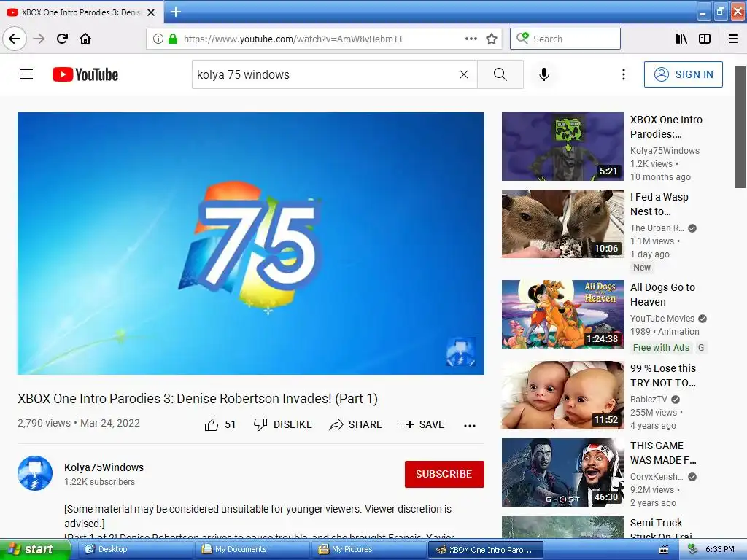Click the 'Free with Ads' badge
The height and width of the screenshot is (560, 747).
pyautogui.click(x=661, y=348)
